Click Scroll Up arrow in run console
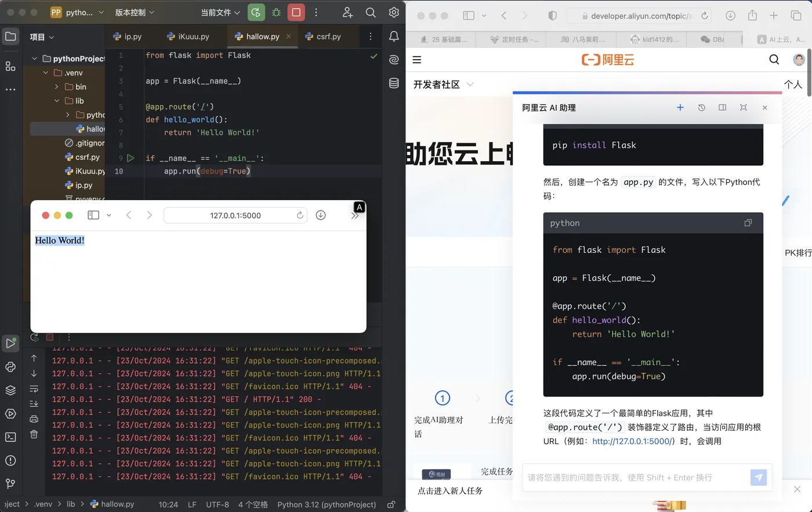The height and width of the screenshot is (512, 812). pos(34,358)
